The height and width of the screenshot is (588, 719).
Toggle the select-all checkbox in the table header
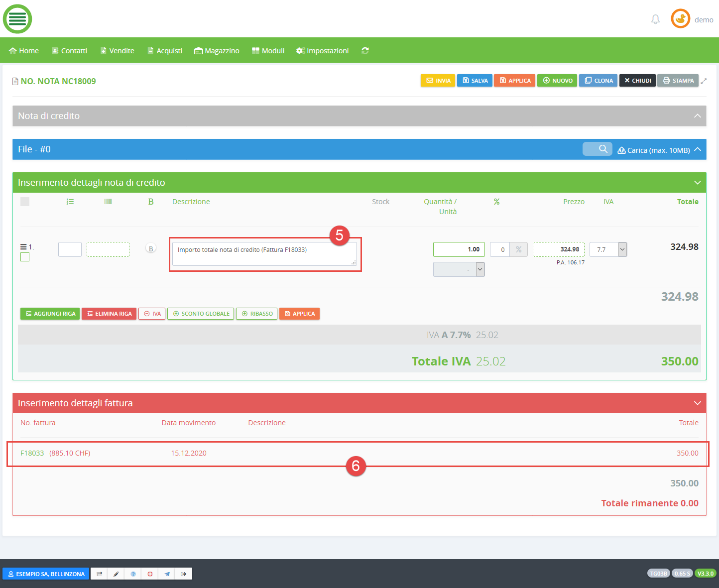[25, 202]
